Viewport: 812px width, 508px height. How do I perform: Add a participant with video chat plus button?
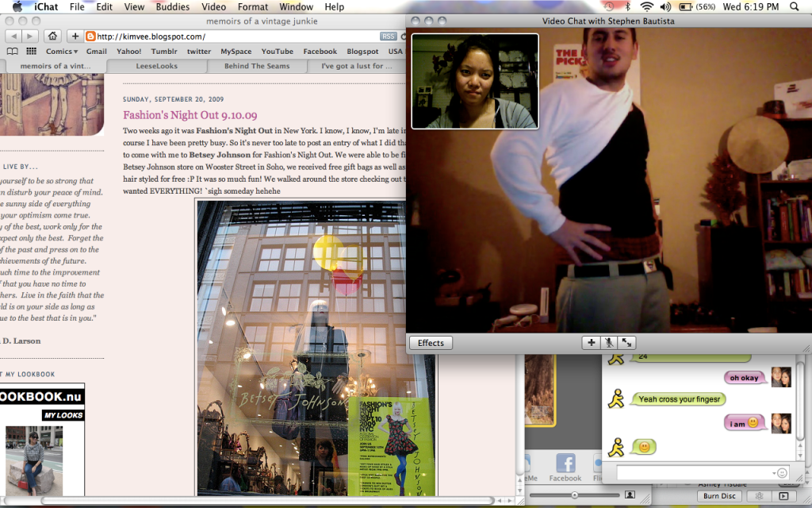[x=590, y=343]
